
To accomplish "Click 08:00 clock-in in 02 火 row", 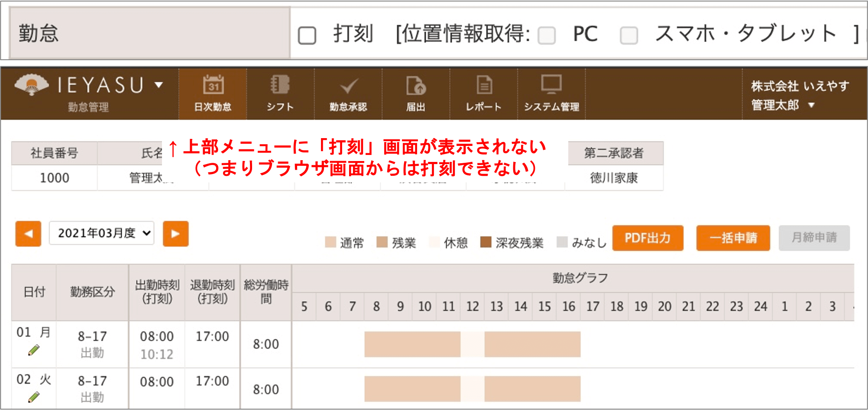I will pos(157,382).
